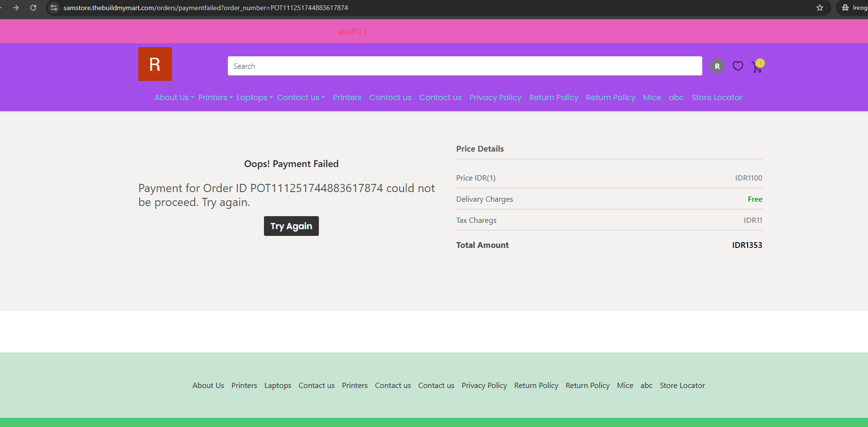Open Privacy Policy in header nav
Viewport: 868px width, 427px height.
[x=495, y=97]
